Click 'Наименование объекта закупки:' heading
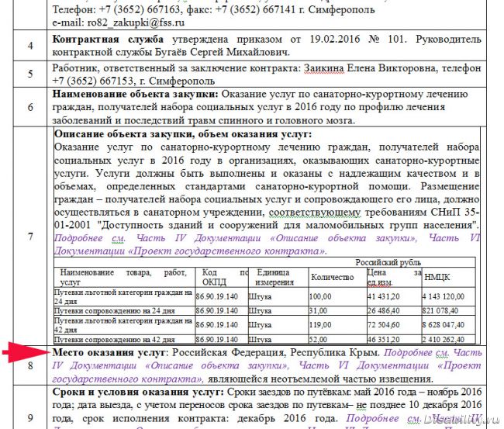Screen dimensions: 504x429 pyautogui.click(x=136, y=94)
